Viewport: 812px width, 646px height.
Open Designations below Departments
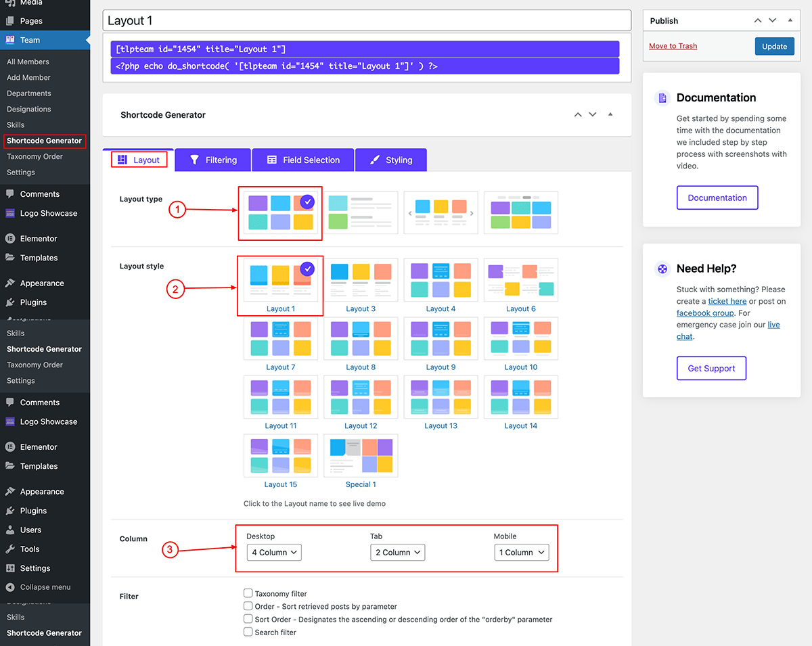(x=29, y=109)
